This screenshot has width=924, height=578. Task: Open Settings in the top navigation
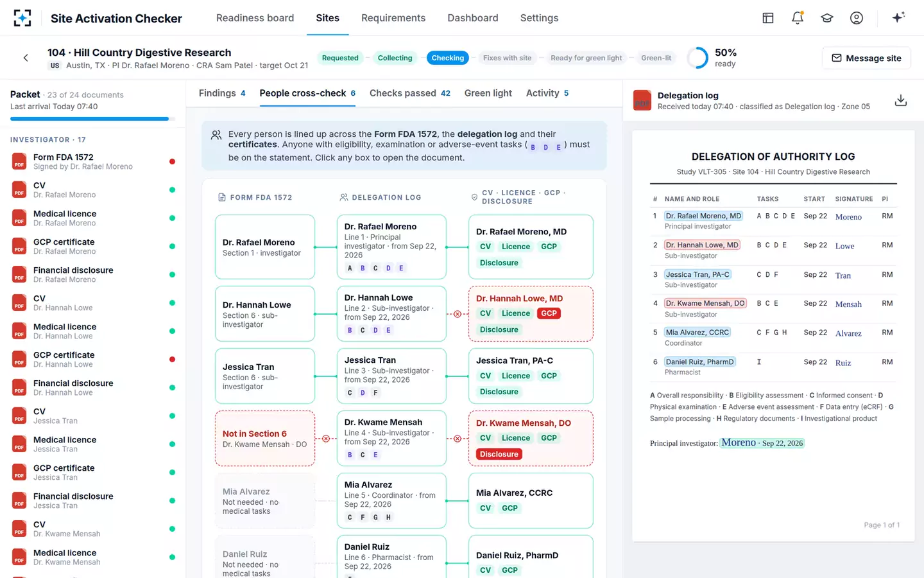(539, 18)
